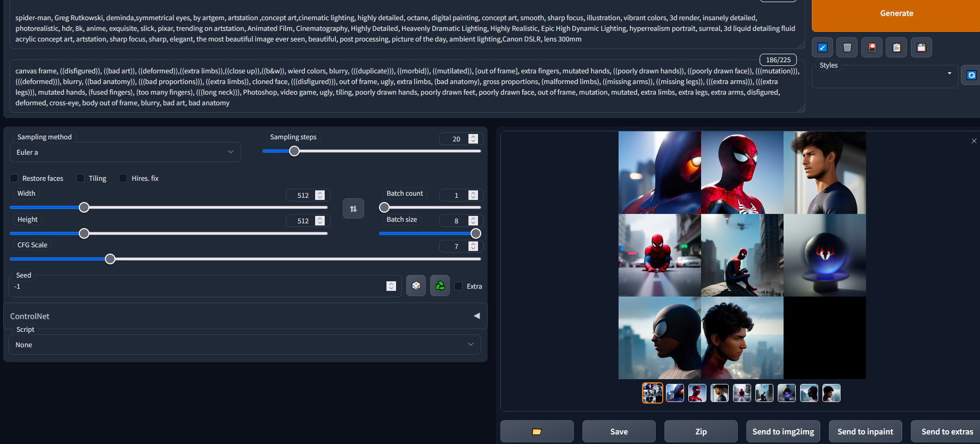980x444 pixels.
Task: Click the Sampling steps slider handle
Action: click(x=294, y=151)
